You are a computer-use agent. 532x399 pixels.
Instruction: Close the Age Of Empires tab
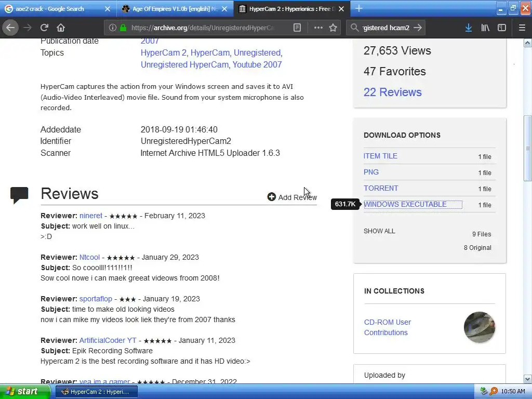pos(224,9)
